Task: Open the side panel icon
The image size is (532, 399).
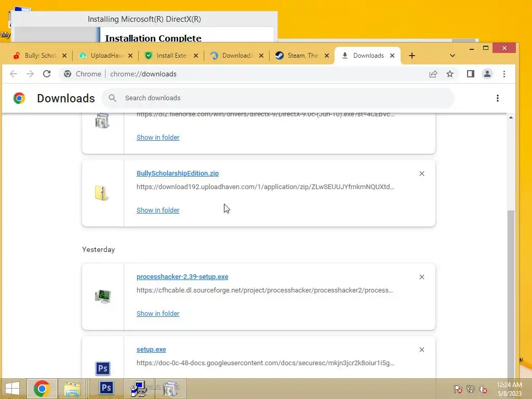Action: (x=471, y=74)
